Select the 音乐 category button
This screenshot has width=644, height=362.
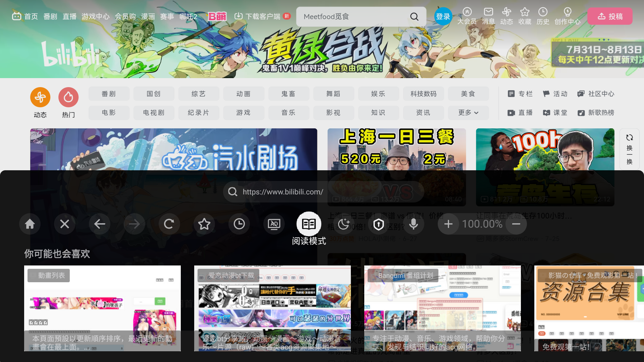[288, 113]
